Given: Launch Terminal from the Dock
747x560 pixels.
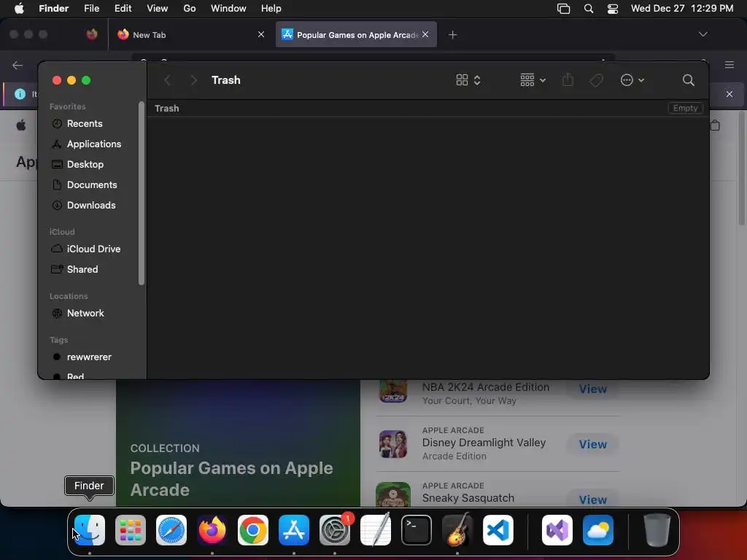Looking at the screenshot, I should pyautogui.click(x=417, y=530).
